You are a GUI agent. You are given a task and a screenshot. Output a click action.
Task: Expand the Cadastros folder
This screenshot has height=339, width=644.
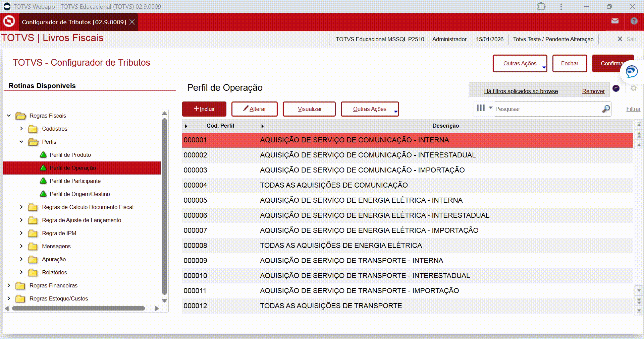click(21, 129)
